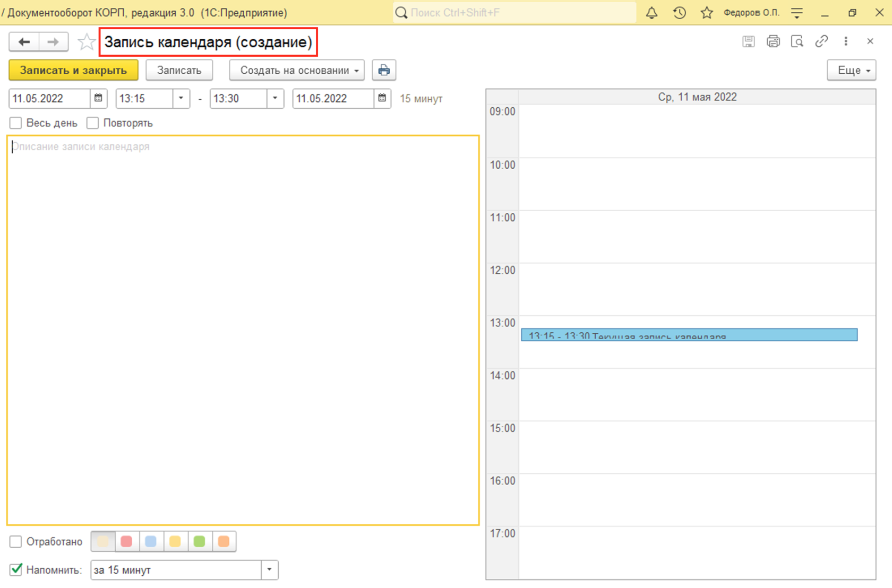Screen dimensions: 892x588
Task: Select the blue color swatch
Action: point(151,542)
